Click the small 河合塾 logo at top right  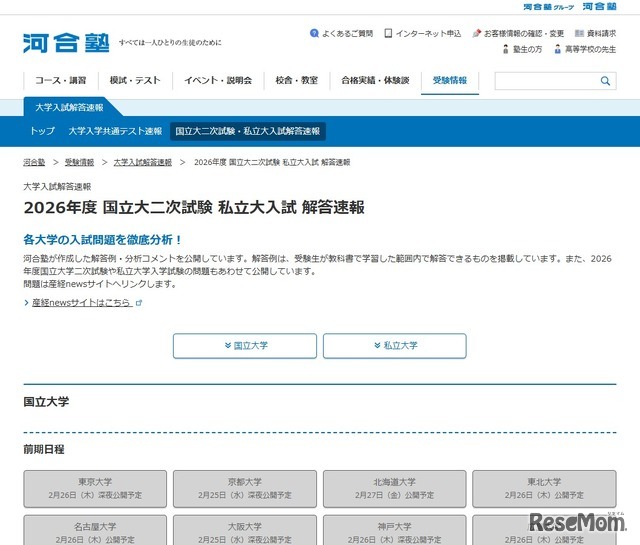[599, 6]
